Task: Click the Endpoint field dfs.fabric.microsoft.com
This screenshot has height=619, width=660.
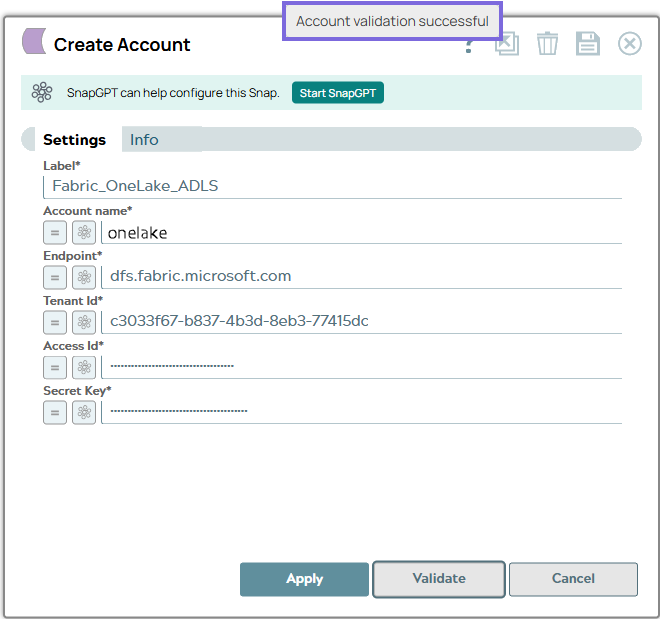Action: tap(362, 277)
